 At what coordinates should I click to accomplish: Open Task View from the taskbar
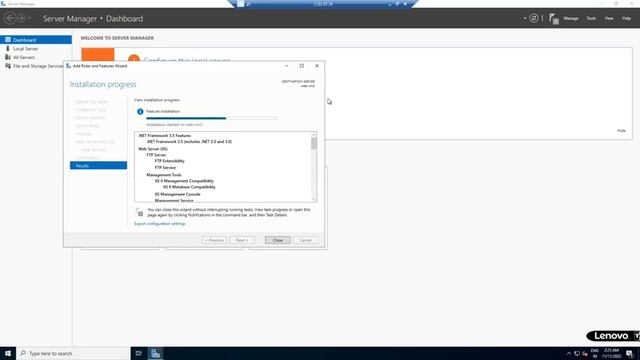point(139,353)
